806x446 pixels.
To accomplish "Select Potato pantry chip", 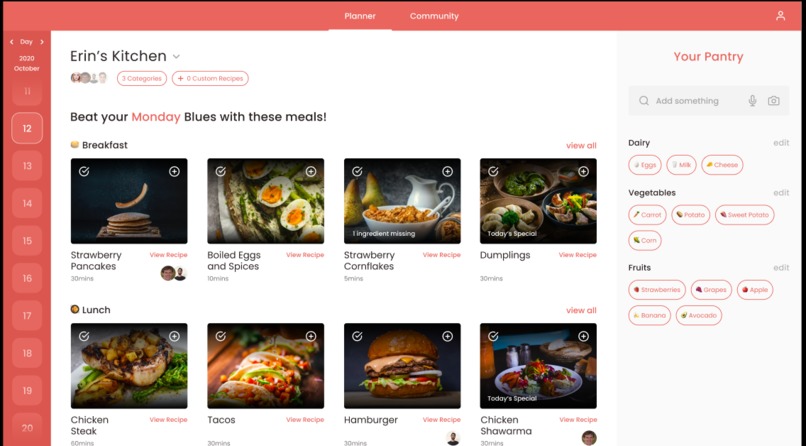I will pyautogui.click(x=690, y=215).
